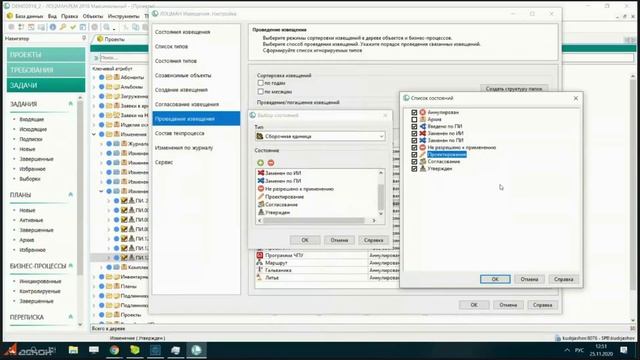Open Chrome from the taskbar
The image size is (640, 360).
pyautogui.click(x=114, y=350)
